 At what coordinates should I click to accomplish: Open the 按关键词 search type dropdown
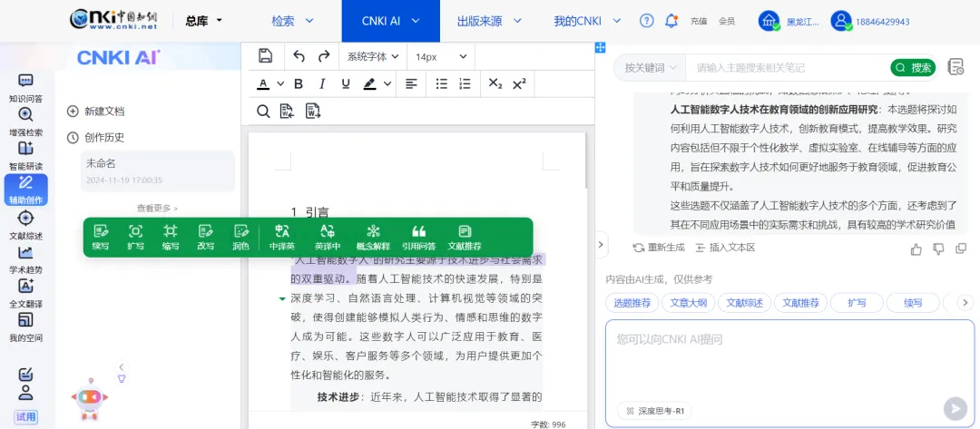[x=650, y=67]
